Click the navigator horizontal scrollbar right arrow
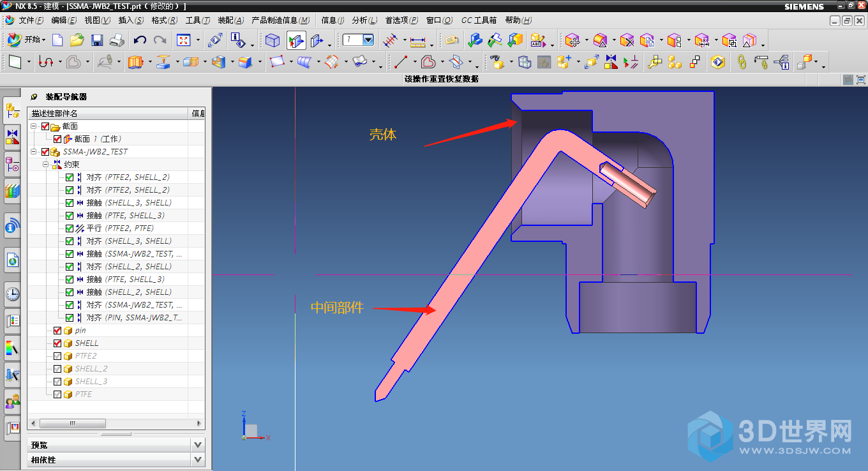Image resolution: width=868 pixels, height=471 pixels. [x=199, y=423]
